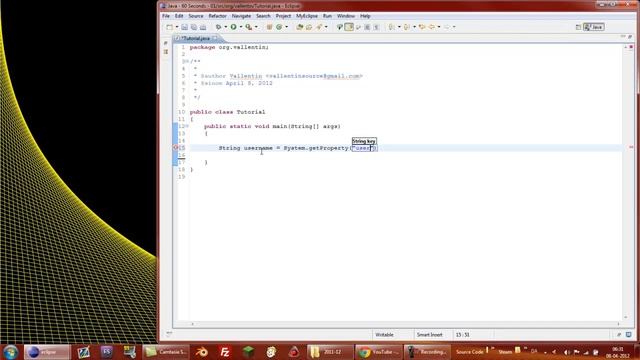
Task: Click the eclipse taskbar button
Action: click(47, 352)
